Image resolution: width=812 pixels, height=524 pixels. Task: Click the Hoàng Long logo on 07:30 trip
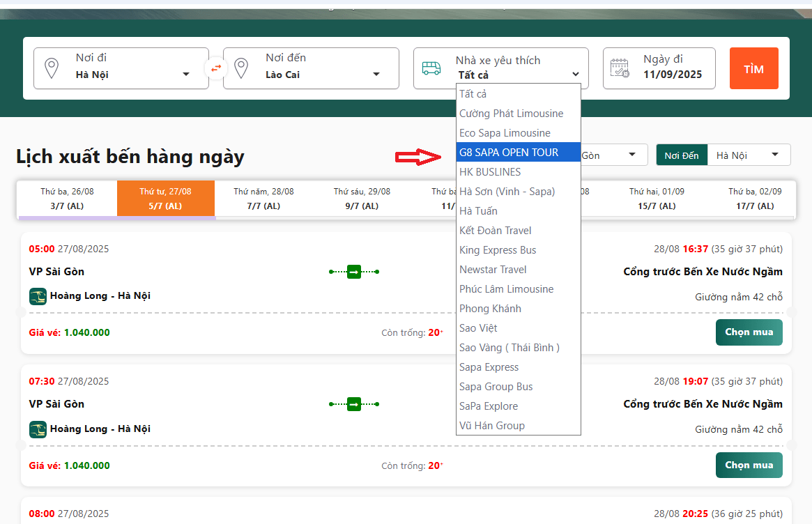tap(38, 429)
